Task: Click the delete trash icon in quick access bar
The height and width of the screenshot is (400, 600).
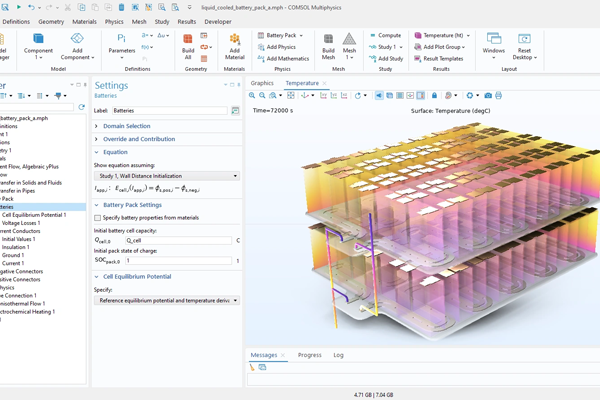Action: [121, 7]
